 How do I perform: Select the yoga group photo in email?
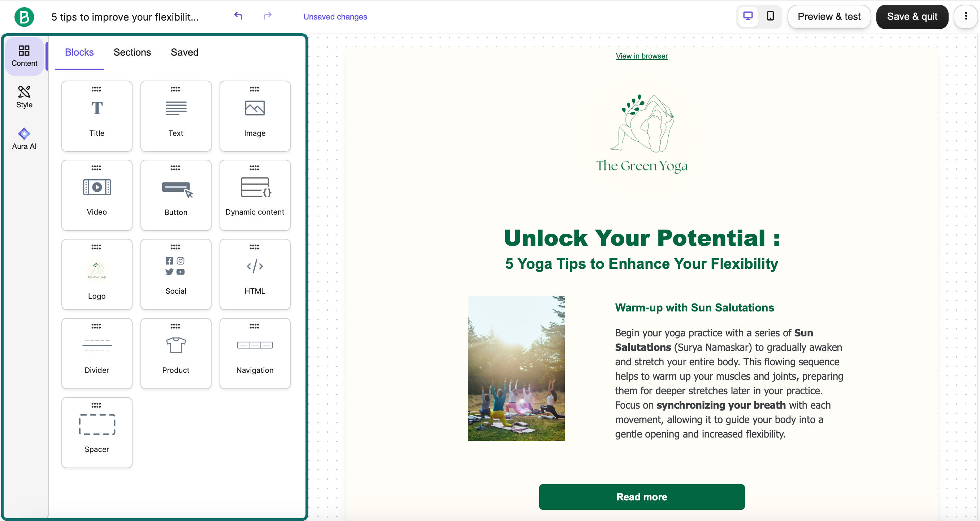(516, 368)
